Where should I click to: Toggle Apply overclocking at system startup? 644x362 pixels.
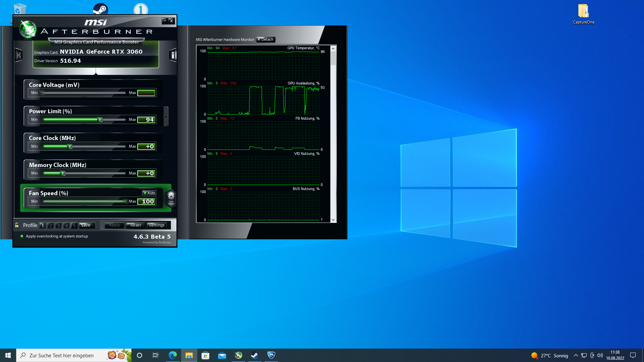pos(22,236)
